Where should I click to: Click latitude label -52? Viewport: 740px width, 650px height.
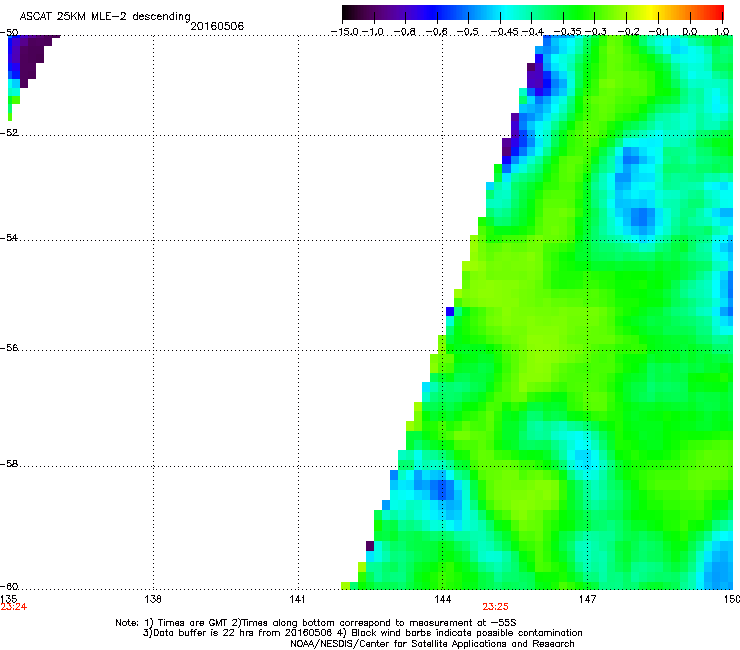(9, 133)
